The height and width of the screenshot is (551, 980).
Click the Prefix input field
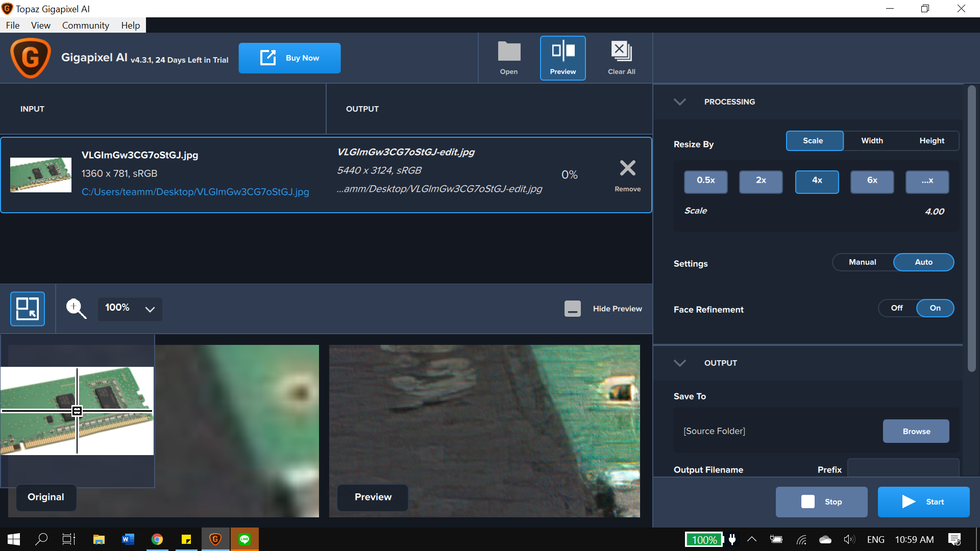coord(903,468)
